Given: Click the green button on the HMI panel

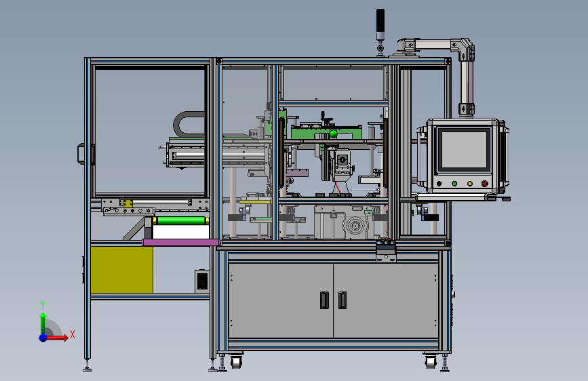Looking at the screenshot, I should (454, 184).
